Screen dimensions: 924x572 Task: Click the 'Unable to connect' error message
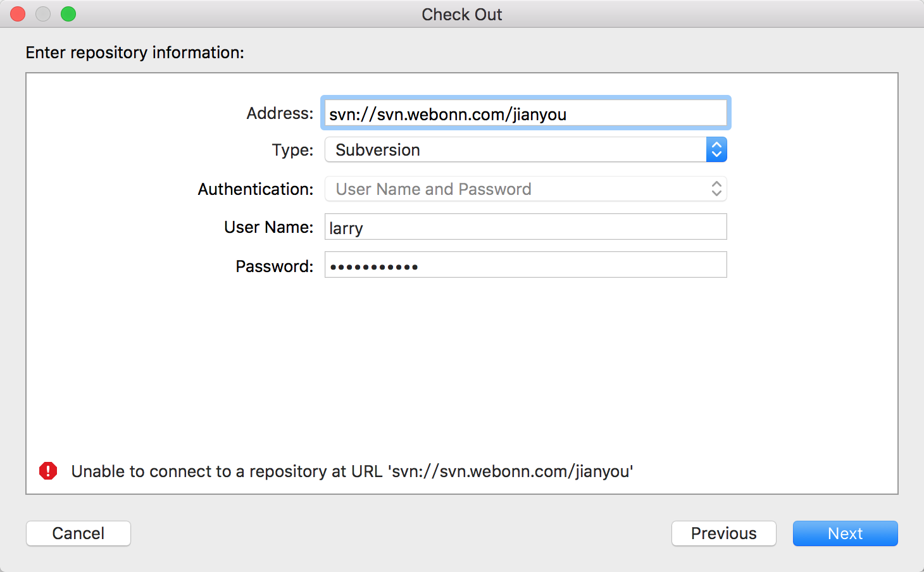pyautogui.click(x=352, y=471)
